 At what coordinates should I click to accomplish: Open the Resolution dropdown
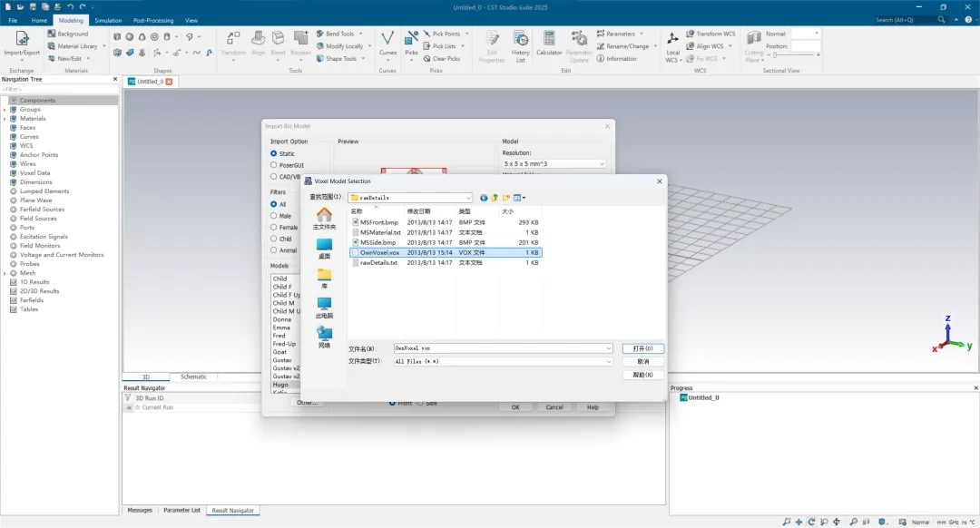[x=554, y=163]
